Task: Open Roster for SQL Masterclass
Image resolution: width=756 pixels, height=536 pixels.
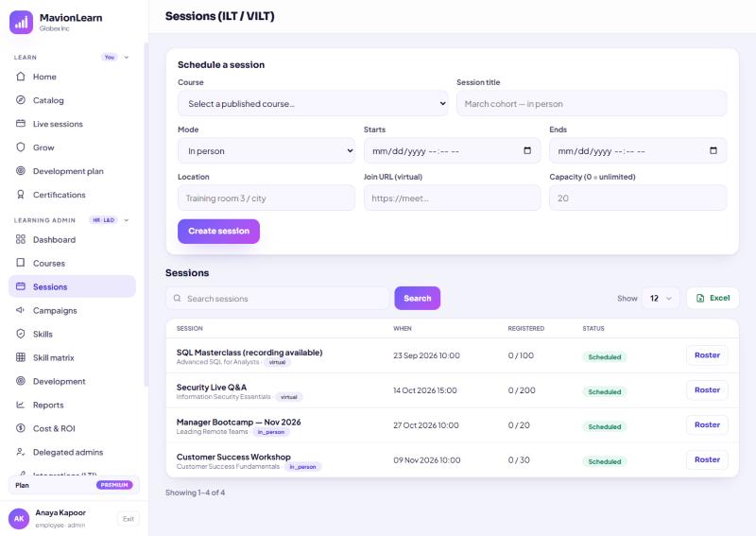Action: tap(707, 355)
